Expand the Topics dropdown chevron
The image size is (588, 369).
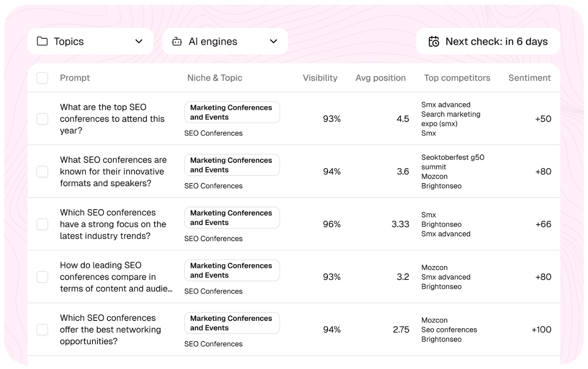coord(139,41)
